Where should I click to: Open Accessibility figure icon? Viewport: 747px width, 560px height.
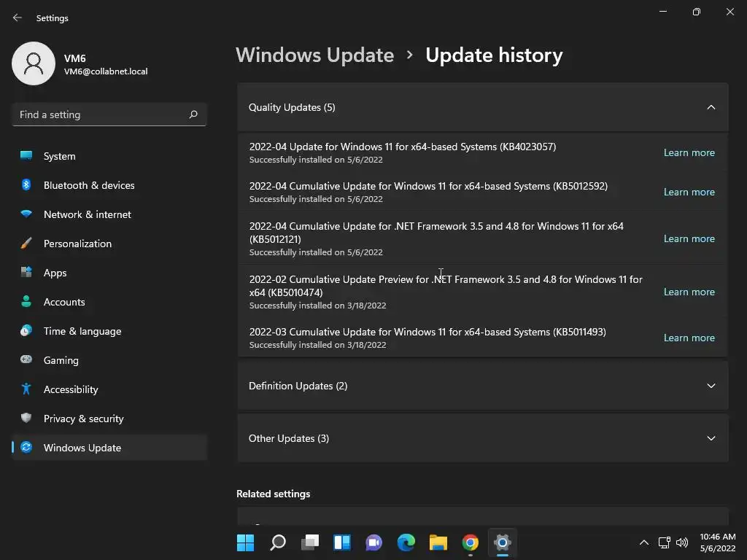(26, 389)
